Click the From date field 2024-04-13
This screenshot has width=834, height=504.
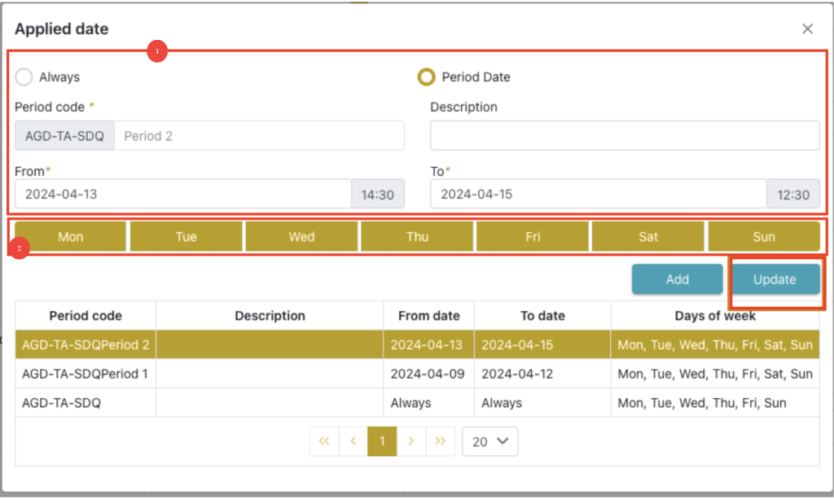coord(182,195)
